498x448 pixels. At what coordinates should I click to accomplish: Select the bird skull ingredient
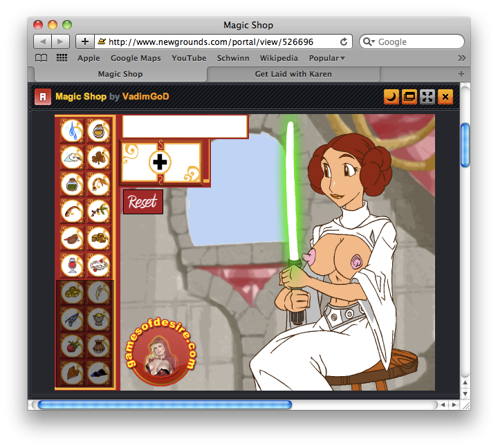(x=72, y=158)
